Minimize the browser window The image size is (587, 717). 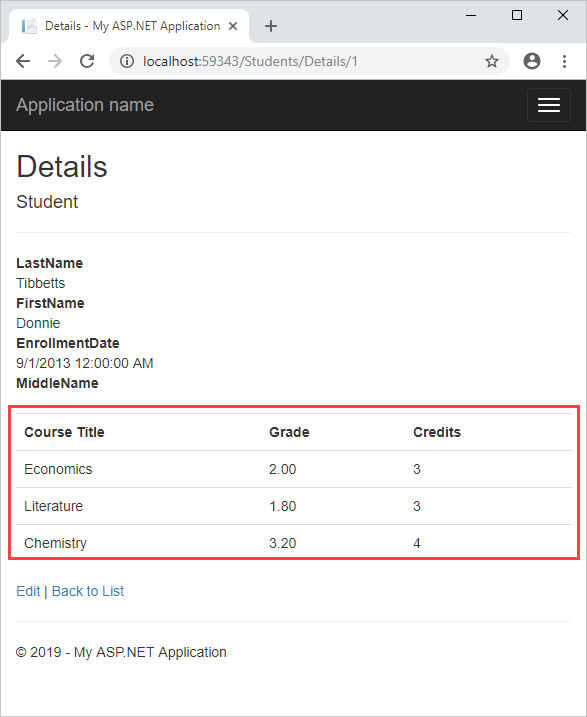471,15
